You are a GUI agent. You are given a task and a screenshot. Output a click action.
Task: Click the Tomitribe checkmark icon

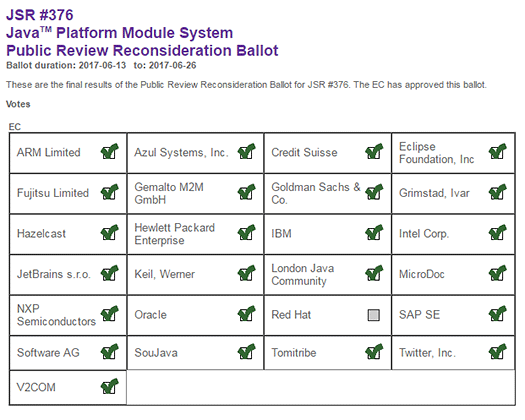[374, 352]
